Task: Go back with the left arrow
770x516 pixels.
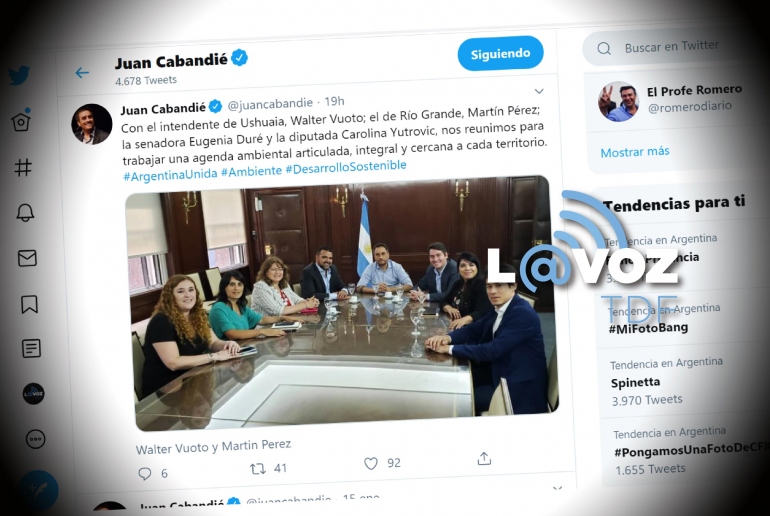Action: pyautogui.click(x=82, y=73)
